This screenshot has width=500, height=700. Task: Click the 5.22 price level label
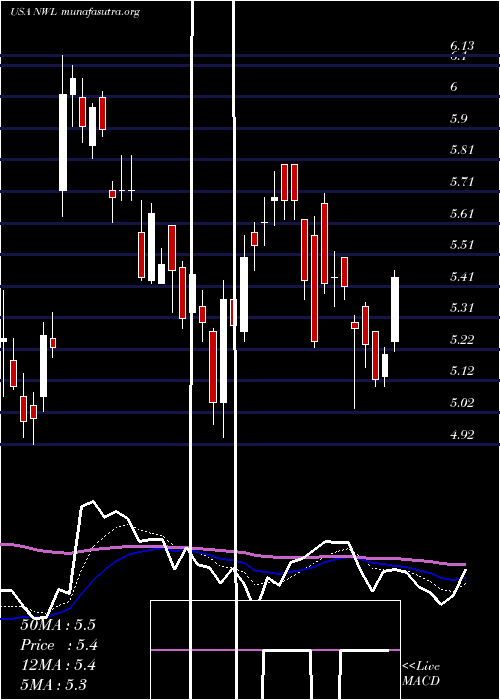(x=462, y=340)
